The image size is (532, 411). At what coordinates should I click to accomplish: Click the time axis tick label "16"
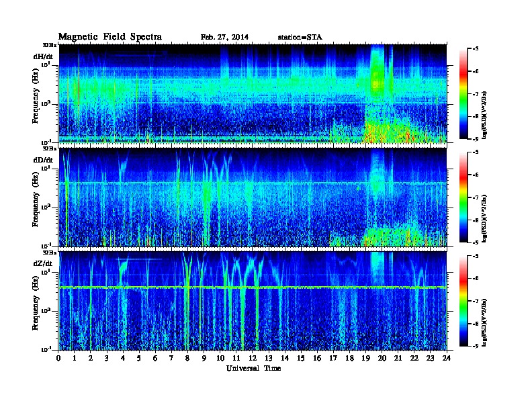(317, 358)
